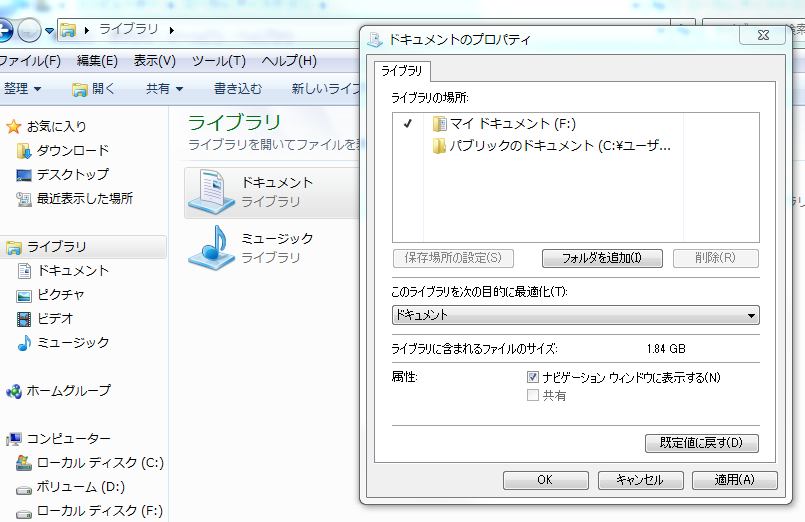Toggle the 共有 attribute checkbox
Image resolution: width=805 pixels, height=522 pixels.
[x=532, y=395]
